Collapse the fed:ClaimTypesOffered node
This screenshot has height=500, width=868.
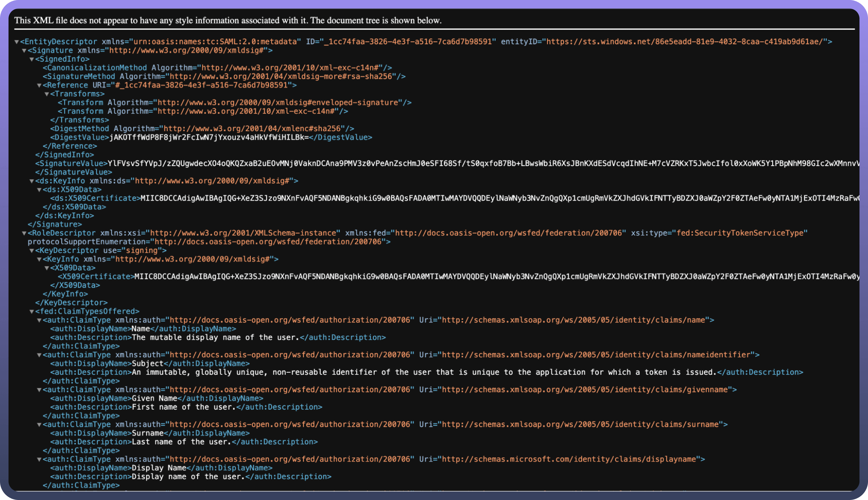coord(32,312)
